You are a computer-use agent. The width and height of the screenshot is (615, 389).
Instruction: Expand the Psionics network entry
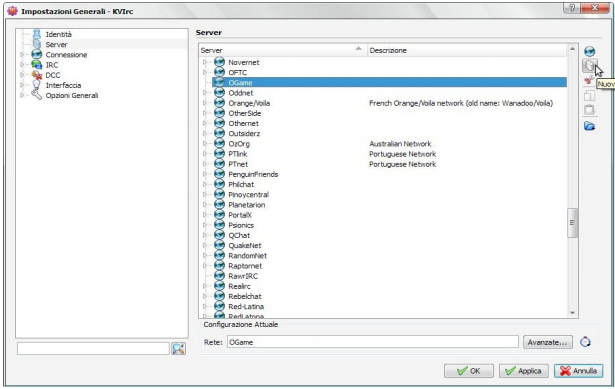[204, 225]
